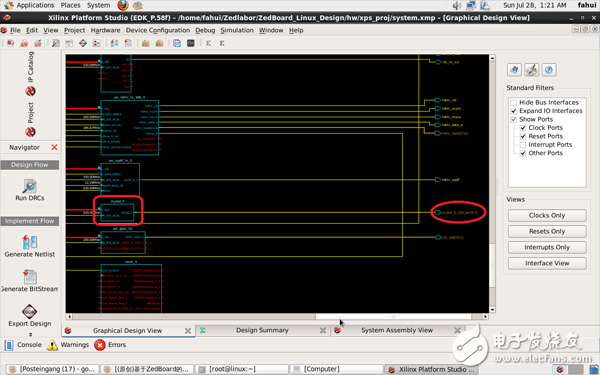Click the Clocks Only button

coord(547,215)
